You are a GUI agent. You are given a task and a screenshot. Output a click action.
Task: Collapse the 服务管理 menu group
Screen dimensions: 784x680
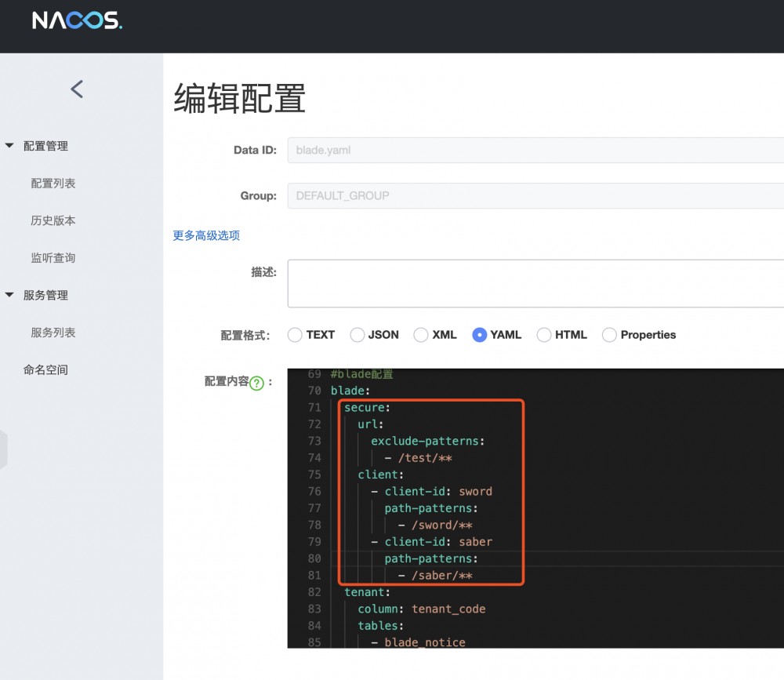point(9,295)
